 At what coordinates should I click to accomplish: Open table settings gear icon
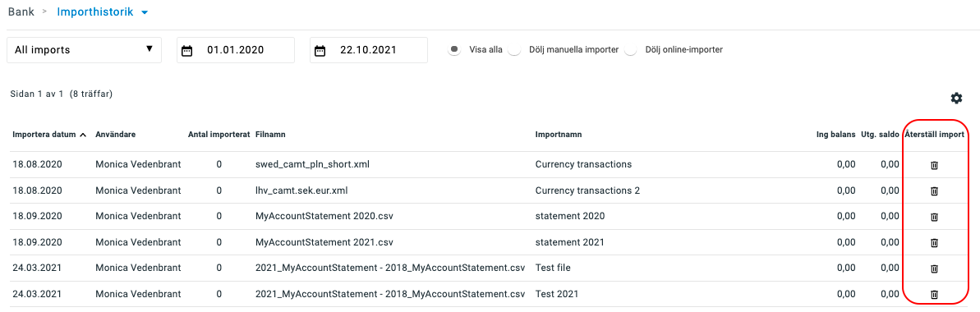956,99
